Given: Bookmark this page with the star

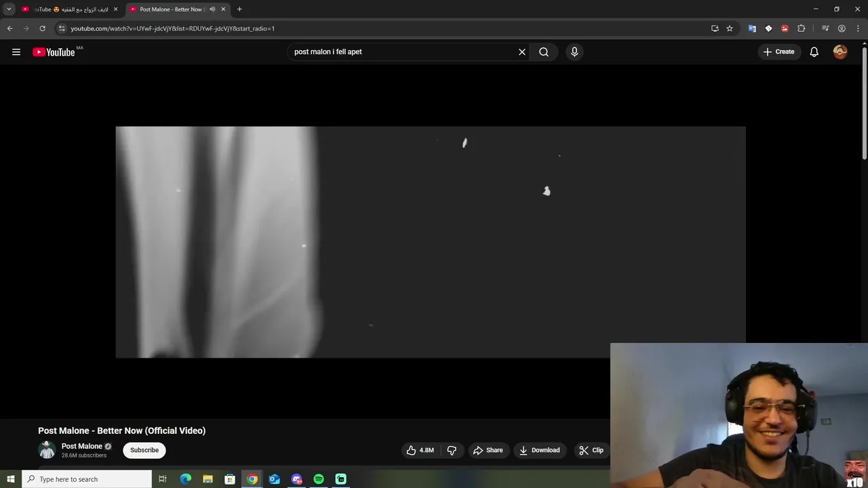Looking at the screenshot, I should 730,28.
